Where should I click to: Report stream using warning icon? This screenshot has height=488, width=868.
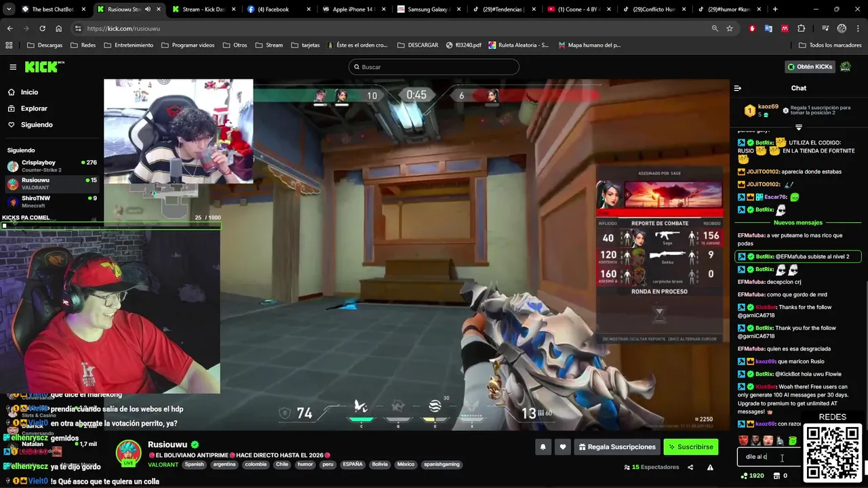click(x=710, y=467)
